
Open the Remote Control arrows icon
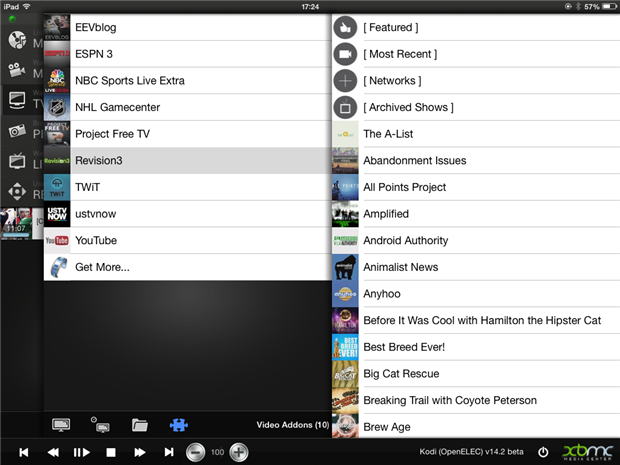[17, 192]
